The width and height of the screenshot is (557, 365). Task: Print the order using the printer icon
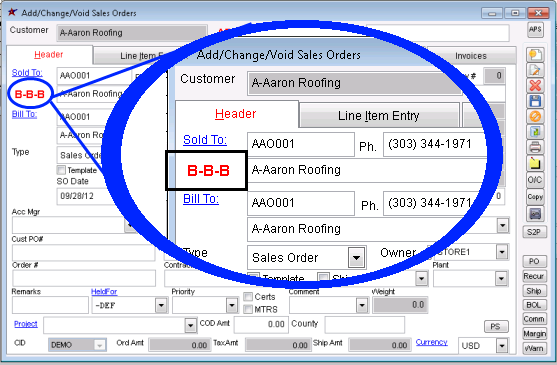(535, 147)
